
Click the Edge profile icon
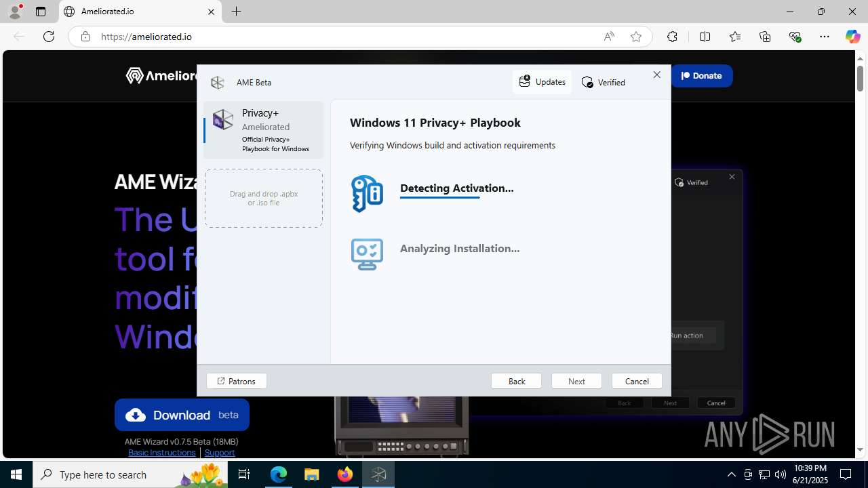(15, 12)
